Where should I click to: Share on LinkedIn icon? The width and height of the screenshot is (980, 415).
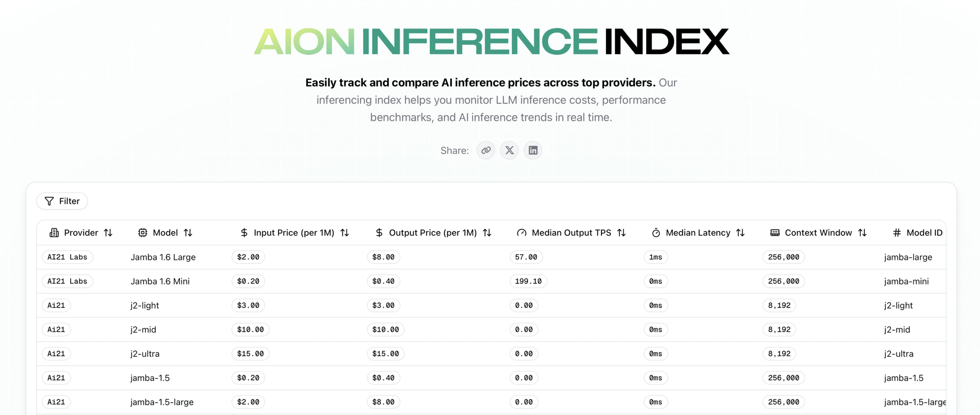coord(533,150)
